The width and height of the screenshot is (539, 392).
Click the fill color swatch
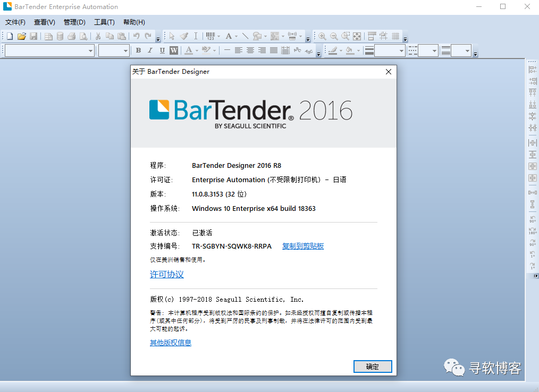(x=349, y=50)
